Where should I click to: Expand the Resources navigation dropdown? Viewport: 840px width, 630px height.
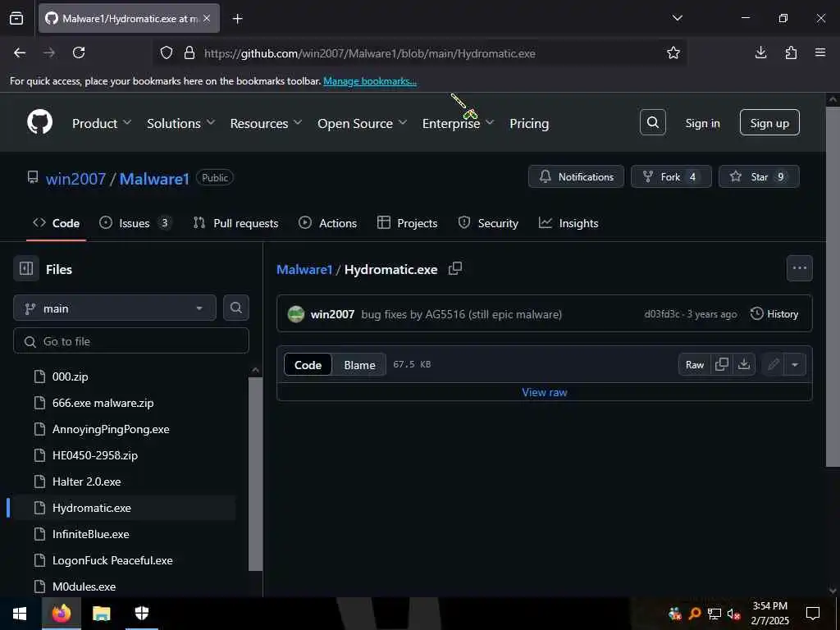[266, 123]
